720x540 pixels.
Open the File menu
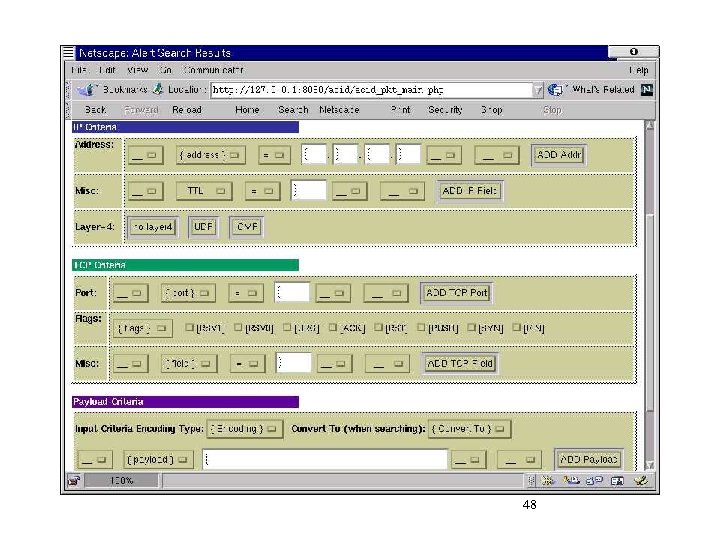79,70
